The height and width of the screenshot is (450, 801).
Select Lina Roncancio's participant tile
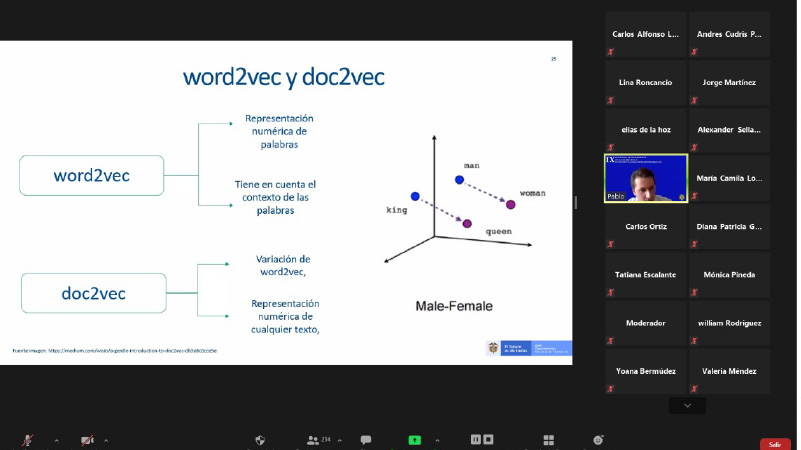(646, 82)
